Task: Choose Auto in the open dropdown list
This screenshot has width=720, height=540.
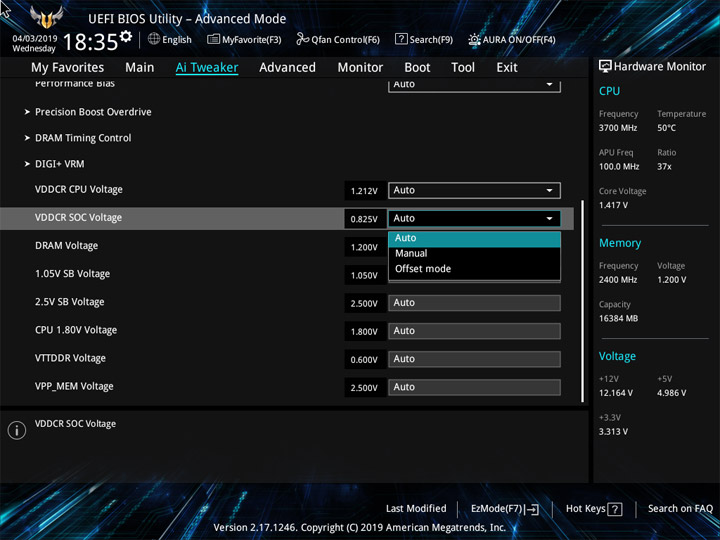Action: click(474, 238)
